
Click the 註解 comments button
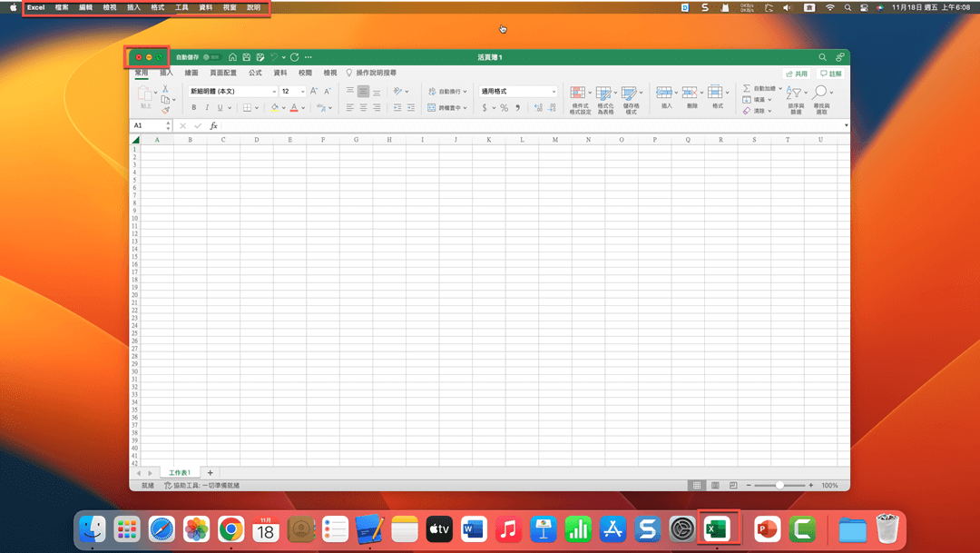[x=831, y=74]
